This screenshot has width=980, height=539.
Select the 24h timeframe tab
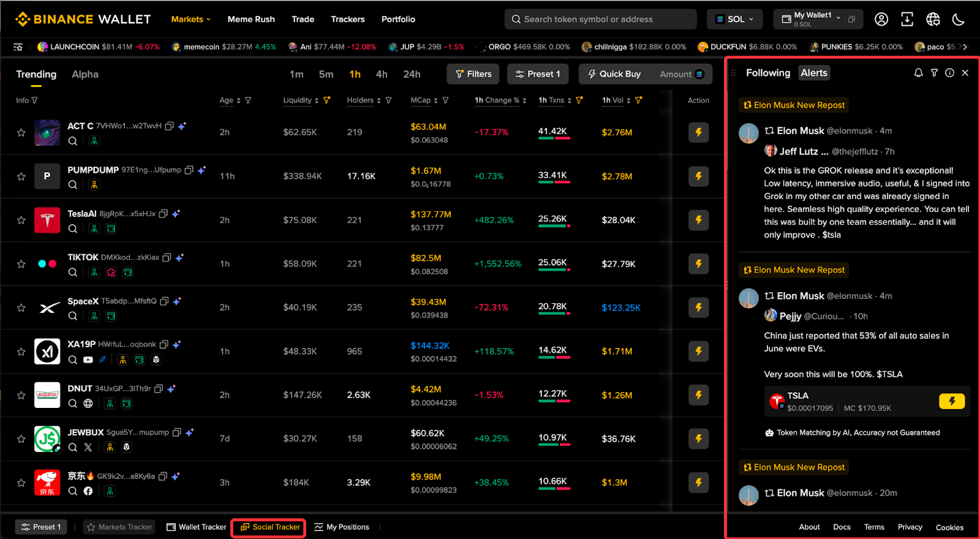click(412, 74)
